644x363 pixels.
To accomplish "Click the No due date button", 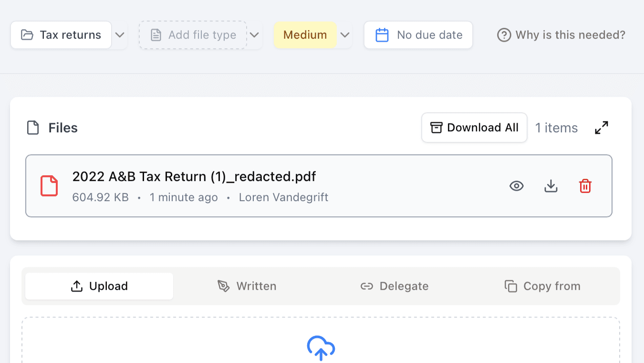I will [x=418, y=34].
